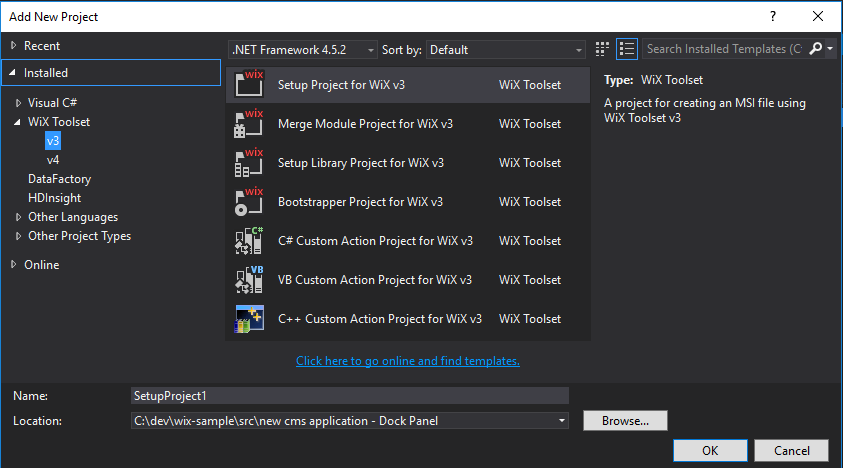The image size is (843, 468).
Task: Click the search magnifier icon
Action: click(815, 49)
